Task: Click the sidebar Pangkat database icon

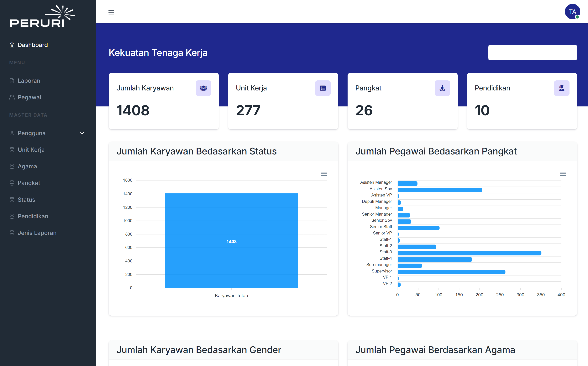Action: (12, 183)
